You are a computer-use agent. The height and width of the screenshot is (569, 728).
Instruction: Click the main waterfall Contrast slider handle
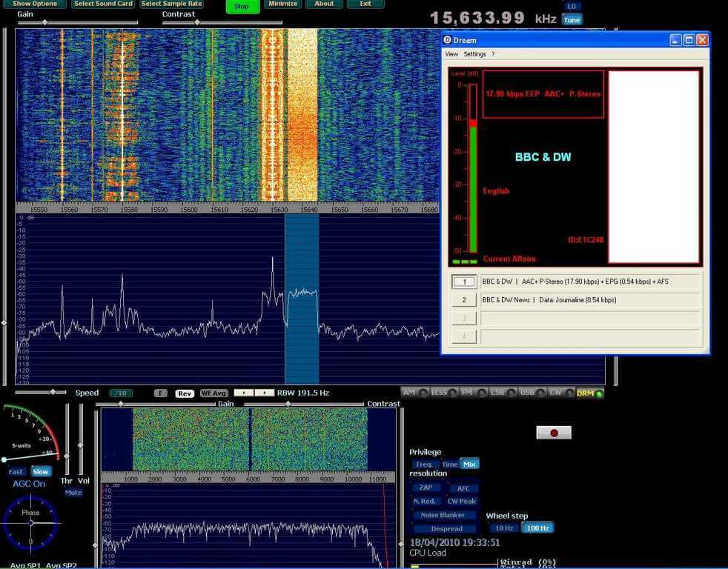pyautogui.click(x=197, y=22)
